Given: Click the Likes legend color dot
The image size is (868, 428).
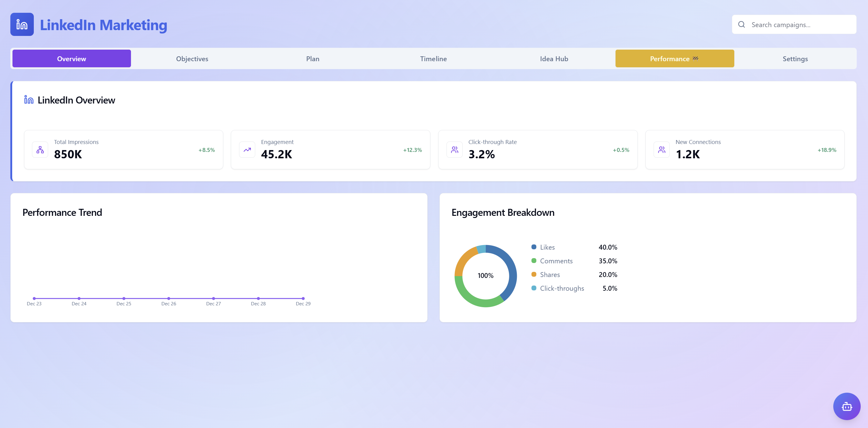Looking at the screenshot, I should pyautogui.click(x=534, y=247).
